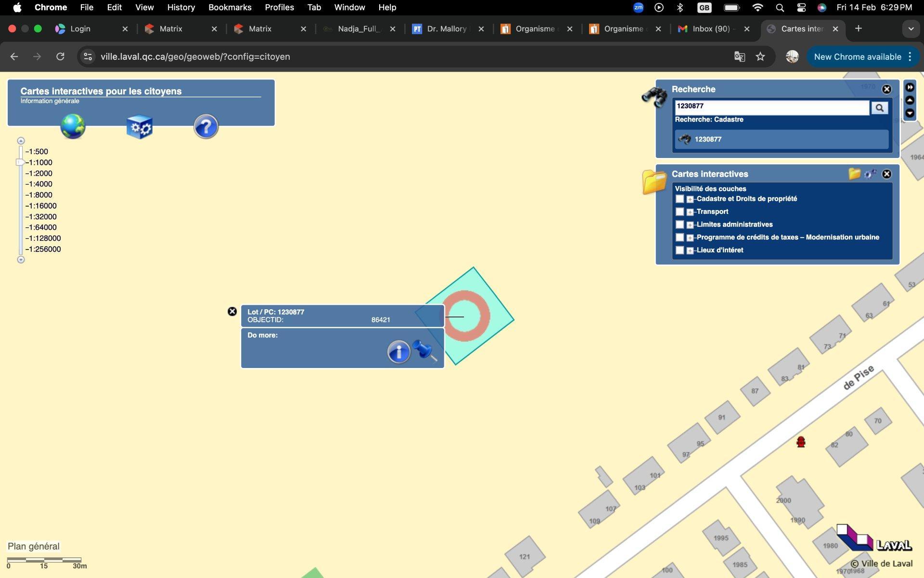Toggle the Transport layer checkbox
The width and height of the screenshot is (924, 578).
click(680, 212)
